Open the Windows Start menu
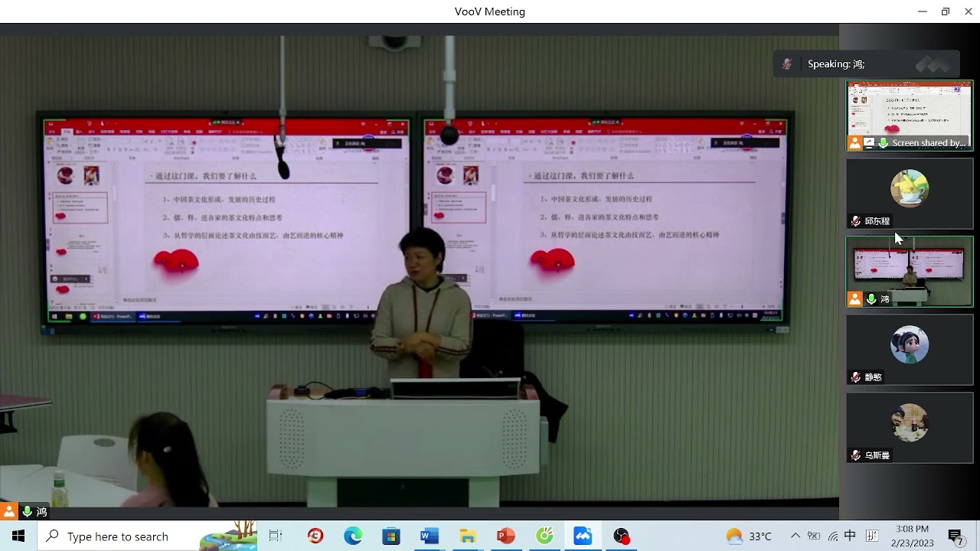980x551 pixels. (18, 536)
